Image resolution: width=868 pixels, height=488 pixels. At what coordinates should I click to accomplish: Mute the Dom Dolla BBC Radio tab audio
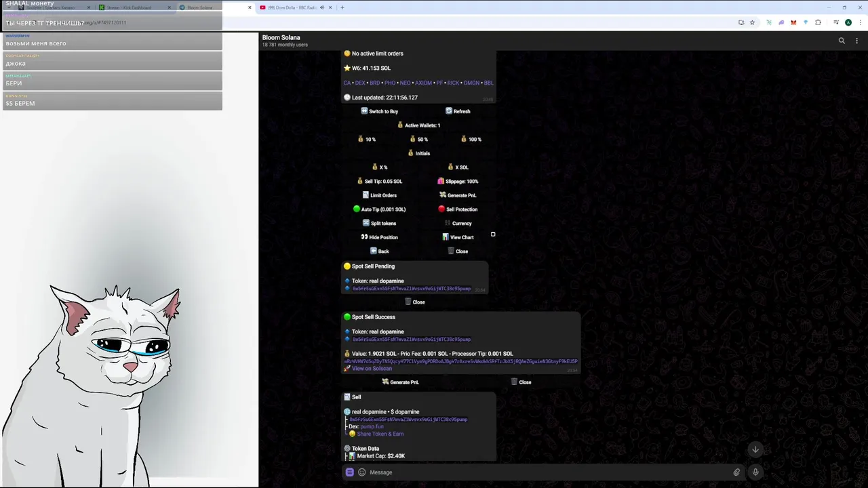321,7
